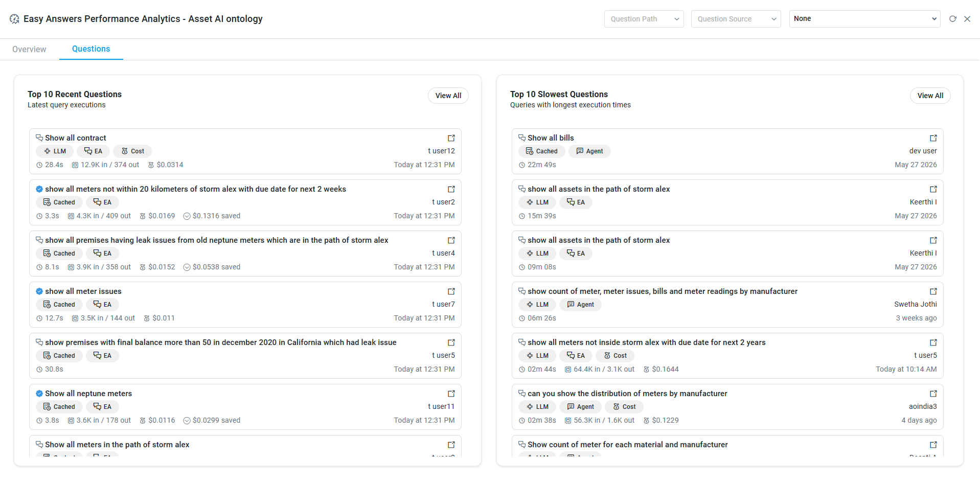Open external link icon for 'Show all bills'

tap(933, 138)
